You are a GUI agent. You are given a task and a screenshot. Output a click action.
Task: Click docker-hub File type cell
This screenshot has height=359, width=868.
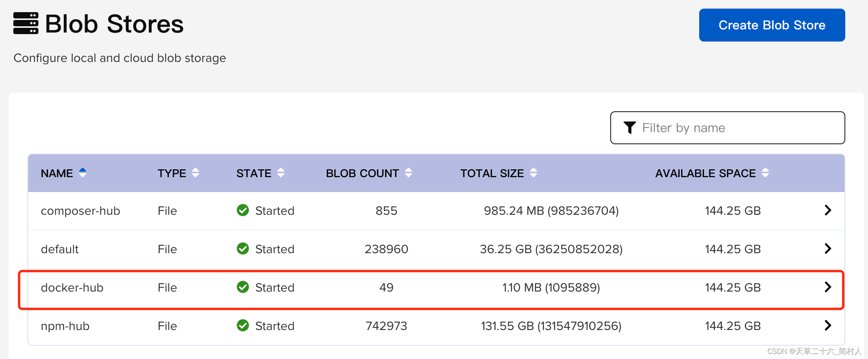pos(167,288)
